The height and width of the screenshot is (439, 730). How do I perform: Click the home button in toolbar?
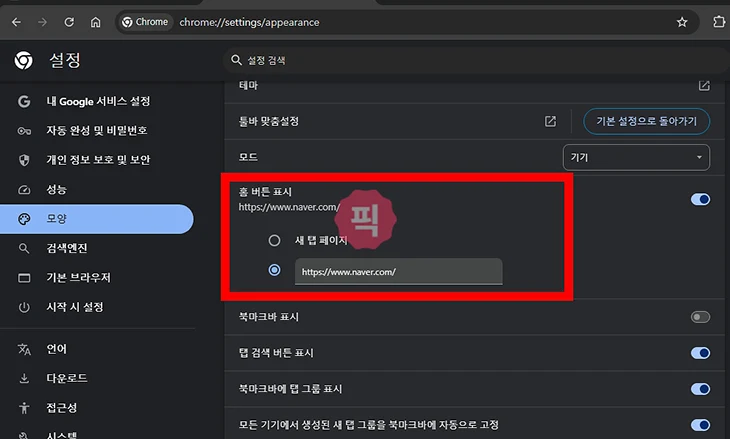[95, 22]
